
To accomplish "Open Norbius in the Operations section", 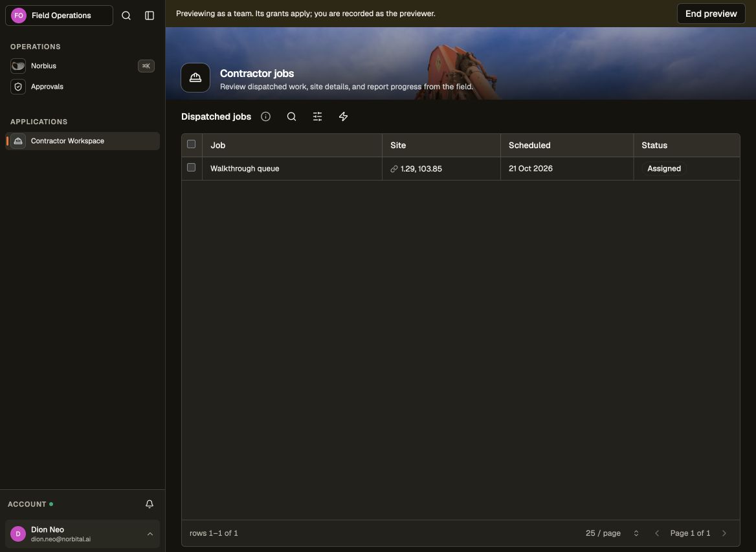I will [x=82, y=66].
